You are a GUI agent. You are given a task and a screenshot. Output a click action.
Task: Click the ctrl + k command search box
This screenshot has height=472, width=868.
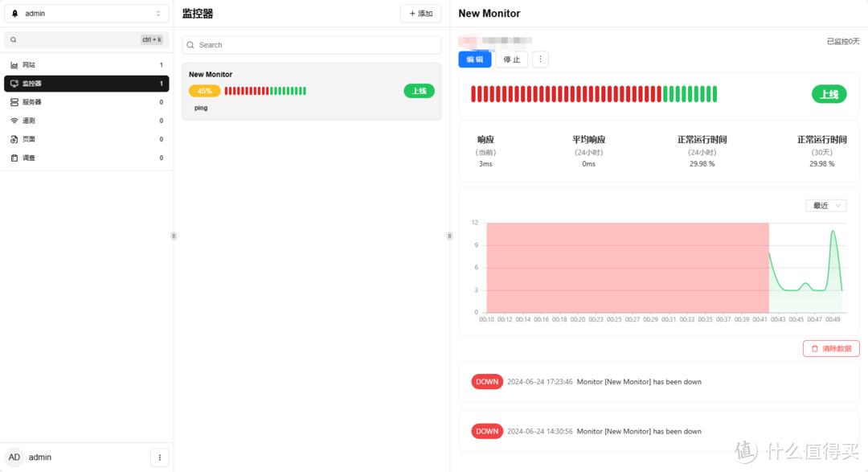[86, 39]
